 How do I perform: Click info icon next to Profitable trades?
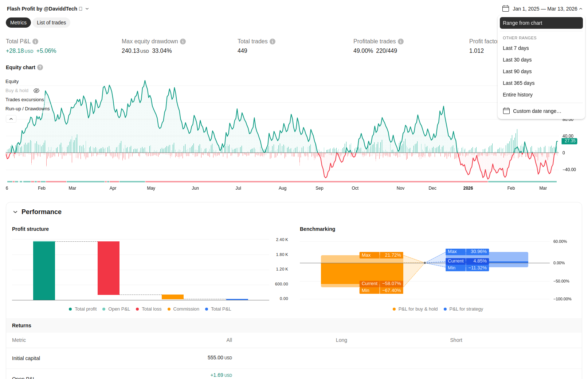[401, 42]
